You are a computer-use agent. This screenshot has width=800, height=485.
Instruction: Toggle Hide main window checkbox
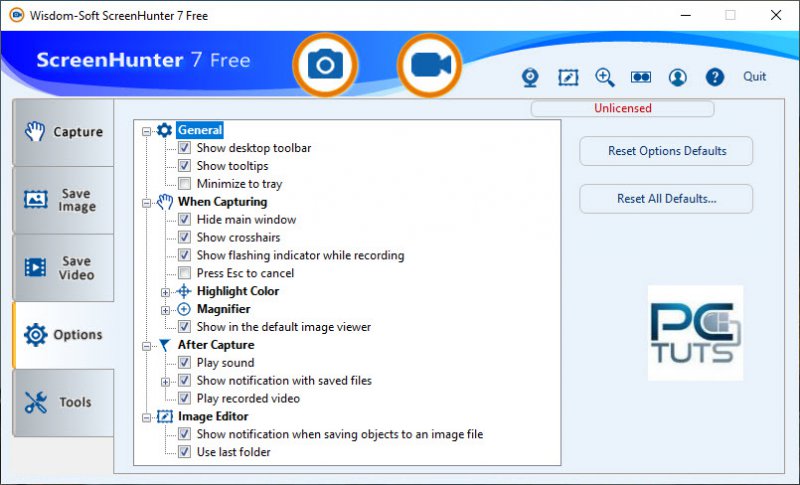pyautogui.click(x=184, y=220)
